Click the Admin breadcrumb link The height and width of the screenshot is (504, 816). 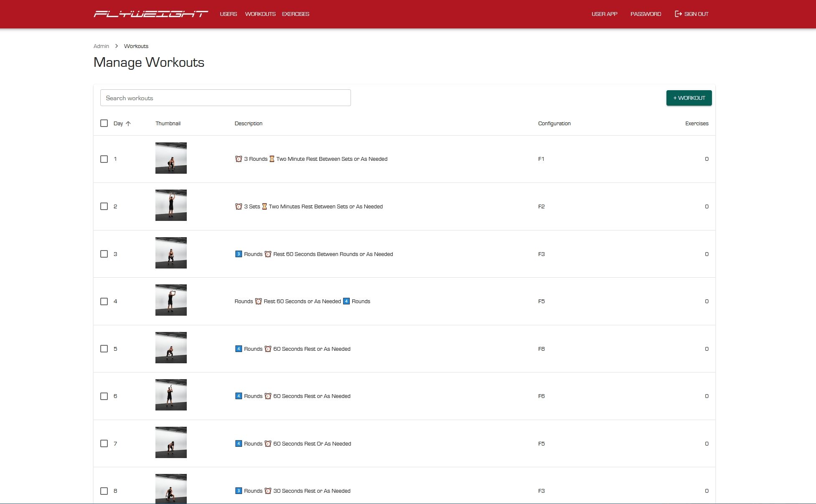pyautogui.click(x=101, y=46)
